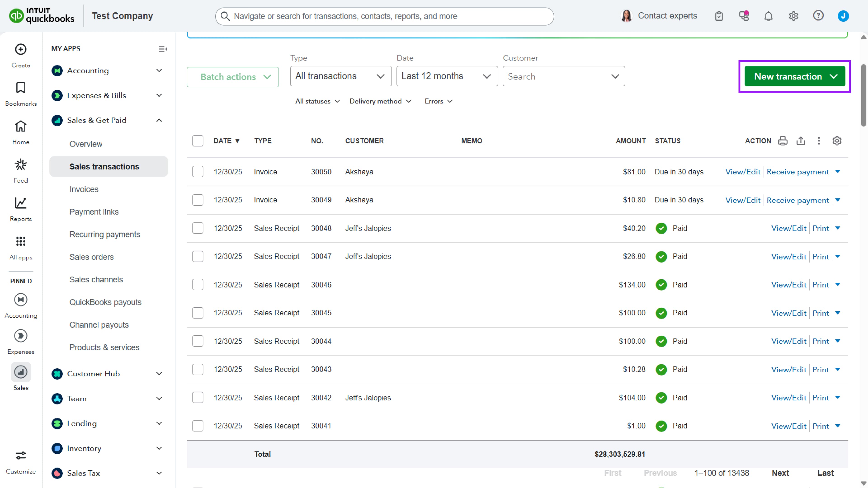The height and width of the screenshot is (488, 868).
Task: Click the New transaction button
Action: pos(788,76)
